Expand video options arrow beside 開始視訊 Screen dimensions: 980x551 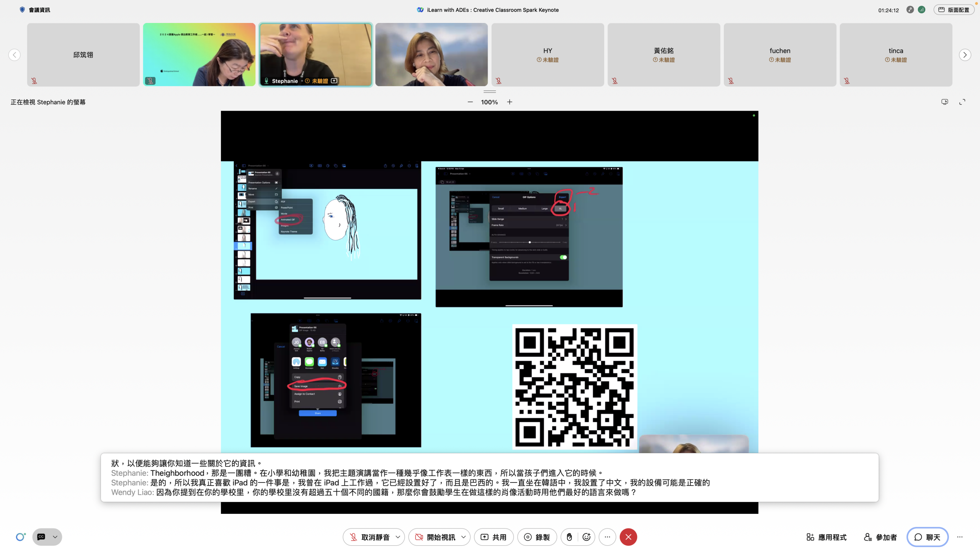464,537
